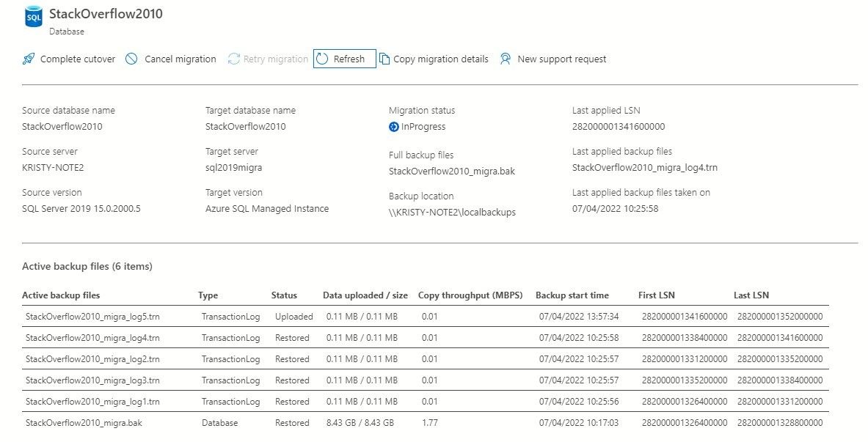Image resolution: width=868 pixels, height=442 pixels.
Task: Select the file name under Full backup files
Action: [x=452, y=171]
